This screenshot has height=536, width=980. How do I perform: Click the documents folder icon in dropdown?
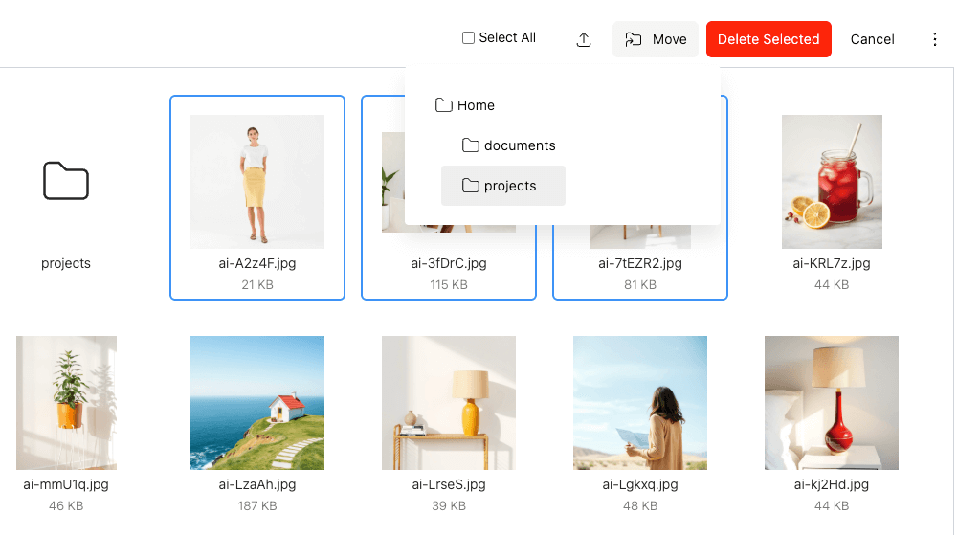pyautogui.click(x=471, y=145)
